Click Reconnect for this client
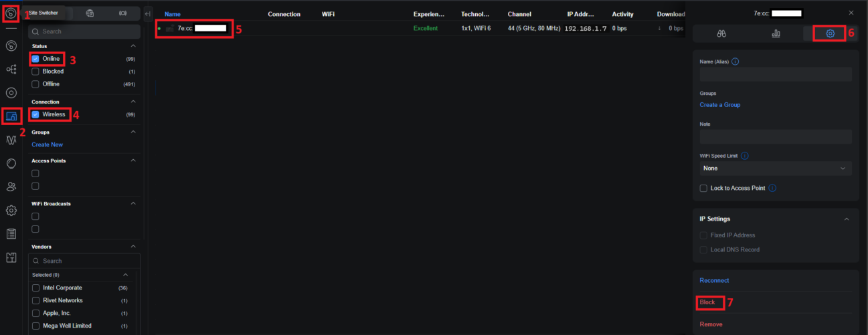The image size is (868, 335). [714, 281]
